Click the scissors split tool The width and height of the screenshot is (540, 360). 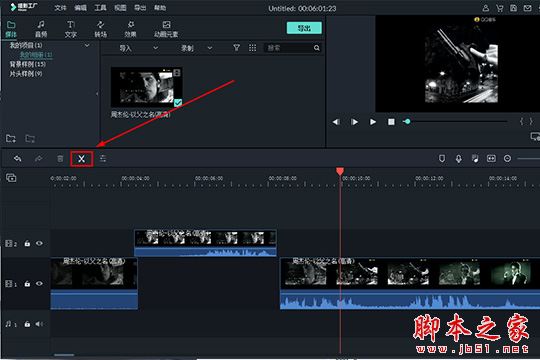click(x=81, y=159)
